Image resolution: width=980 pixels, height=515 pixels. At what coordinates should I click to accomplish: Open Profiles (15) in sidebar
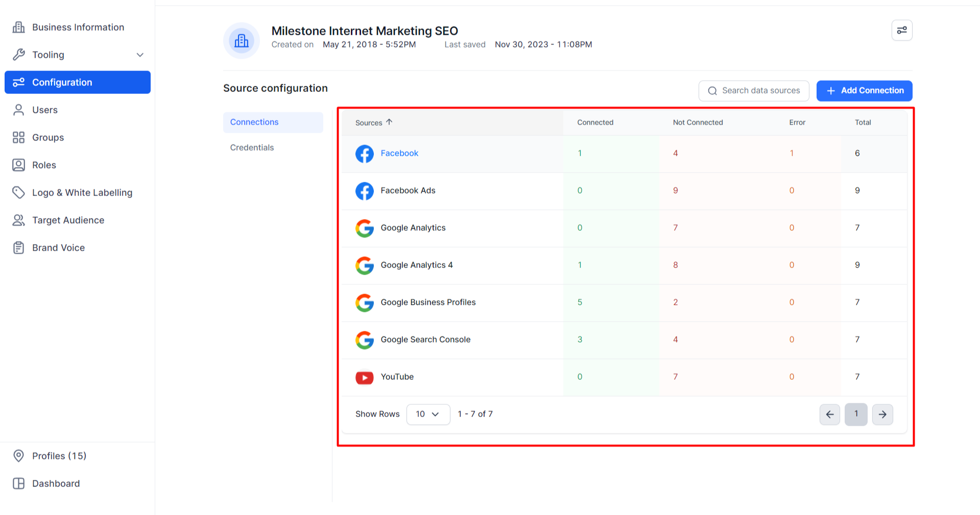pos(78,456)
